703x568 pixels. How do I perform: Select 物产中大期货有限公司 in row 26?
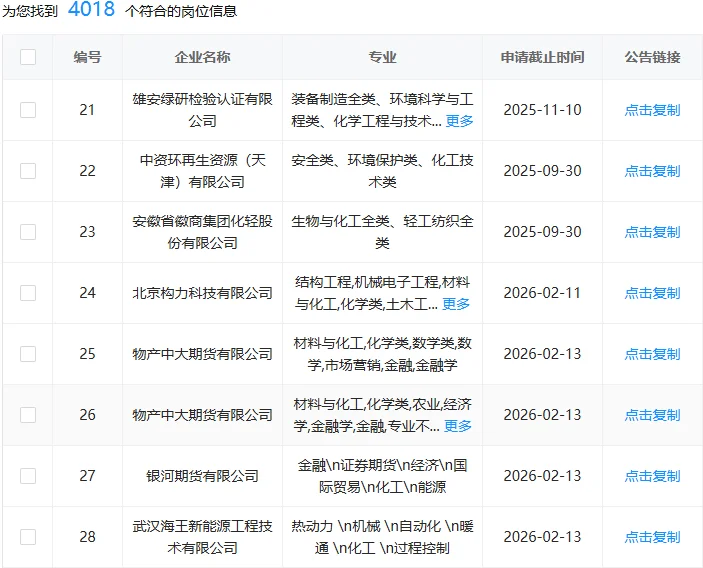pyautogui.click(x=202, y=415)
